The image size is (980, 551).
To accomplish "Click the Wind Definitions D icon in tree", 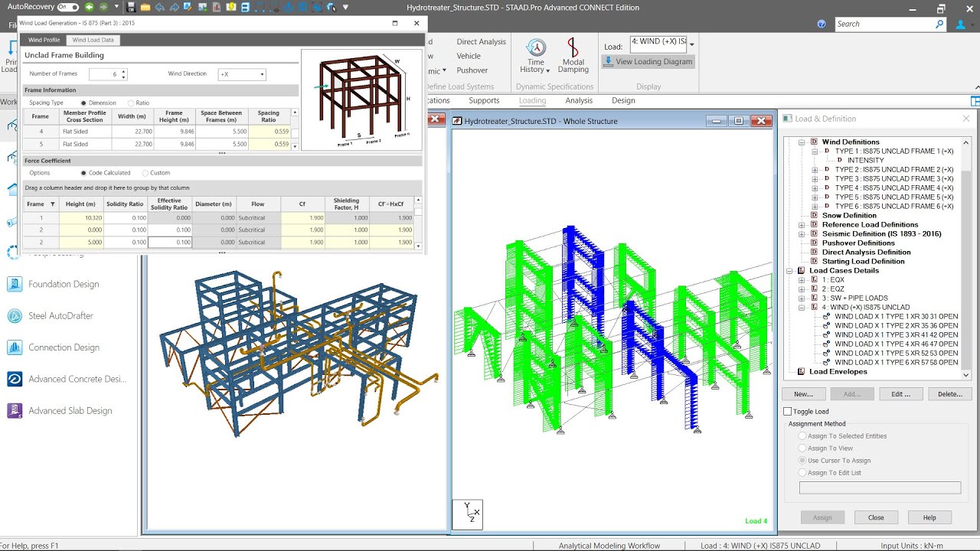I will click(x=814, y=142).
